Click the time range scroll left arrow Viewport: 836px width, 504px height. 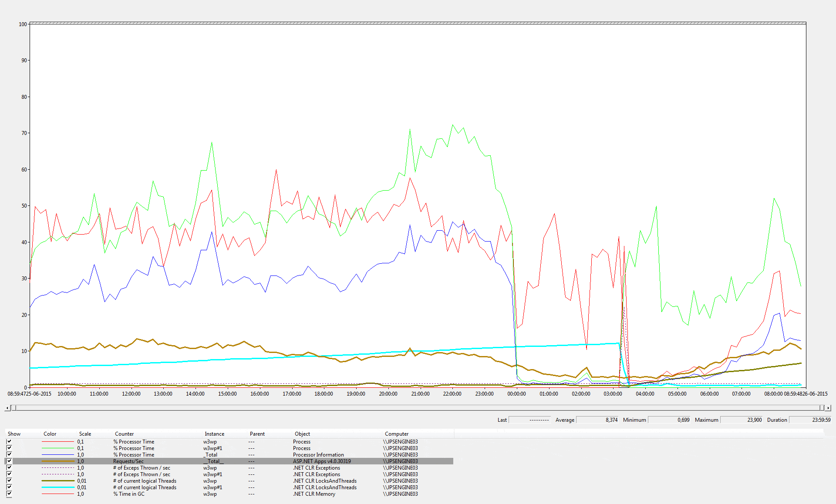click(x=7, y=408)
